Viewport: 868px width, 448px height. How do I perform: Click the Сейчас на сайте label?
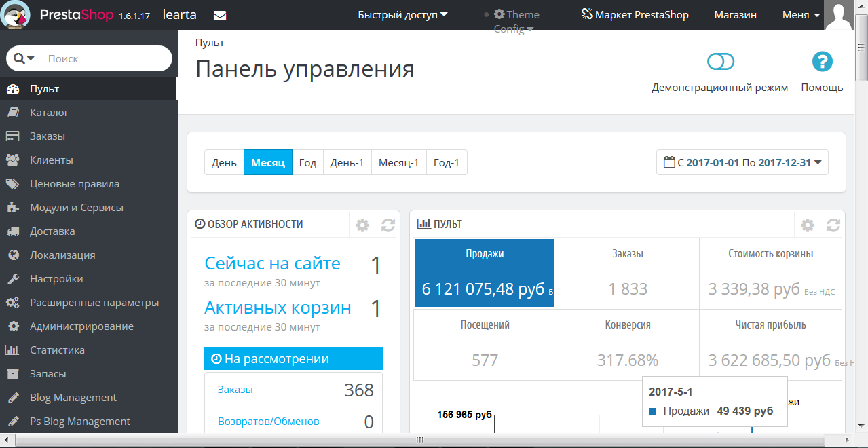point(272,263)
